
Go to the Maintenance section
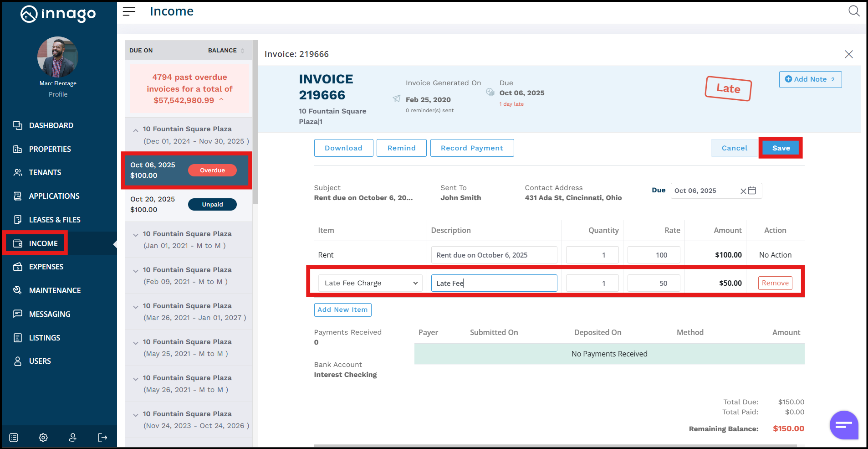pyautogui.click(x=55, y=290)
